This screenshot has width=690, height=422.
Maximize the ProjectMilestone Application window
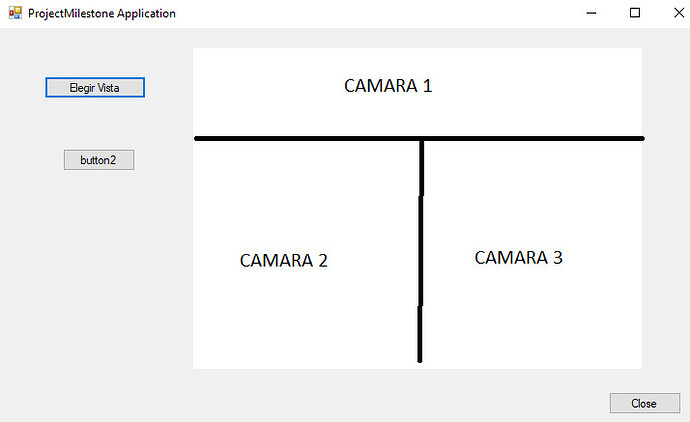pos(634,13)
